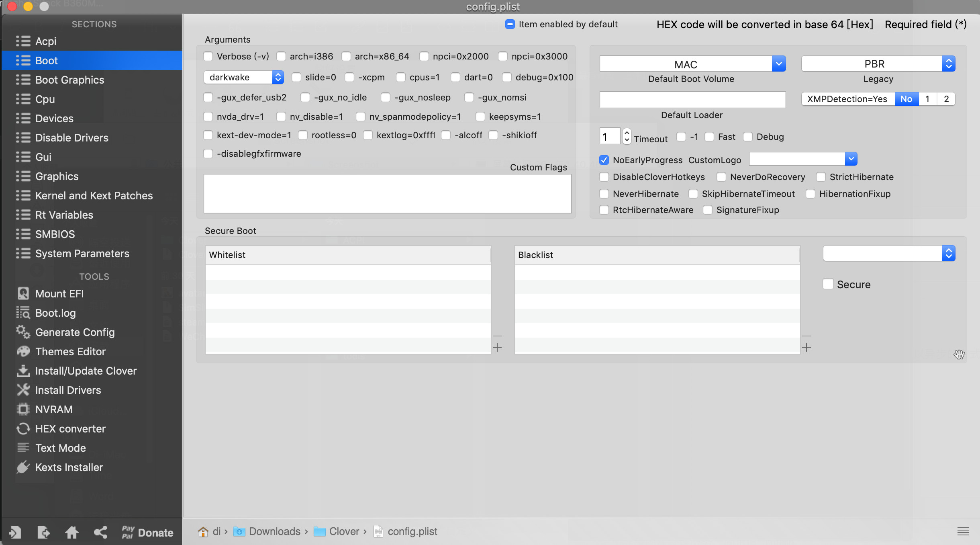Image resolution: width=980 pixels, height=545 pixels.
Task: Enable the -xcpm boot argument
Action: click(x=349, y=77)
